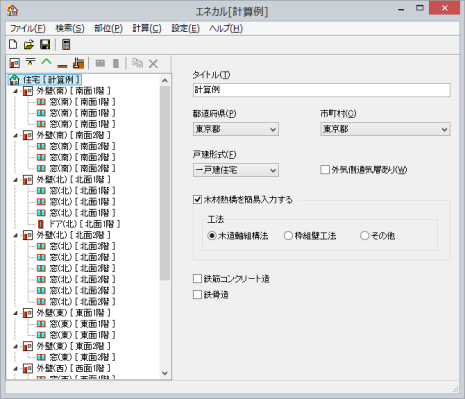Screen dimensions: 465x399
Task: Select the その他 radio button
Action: point(364,236)
